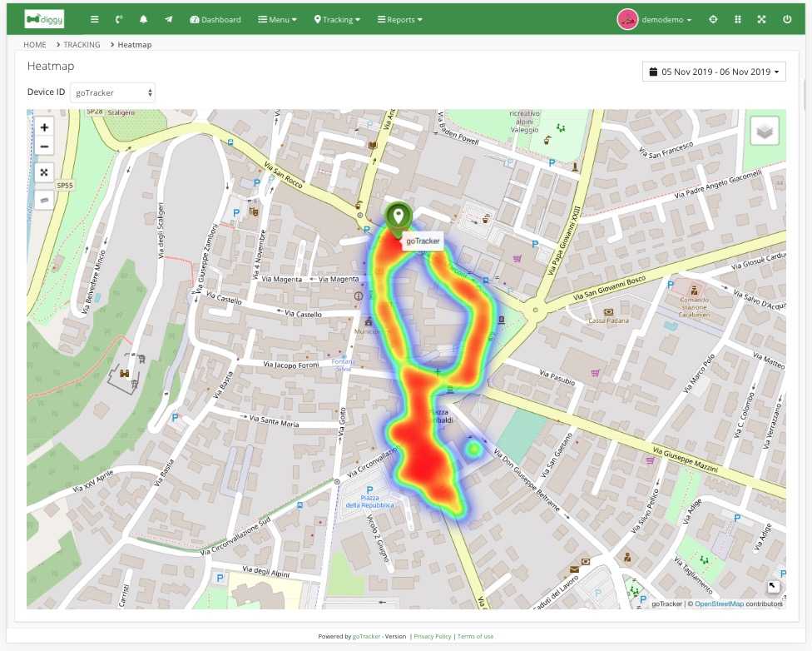The height and width of the screenshot is (651, 812).
Task: Click the "Via XXV Aprile" street label
Action: tap(92, 481)
